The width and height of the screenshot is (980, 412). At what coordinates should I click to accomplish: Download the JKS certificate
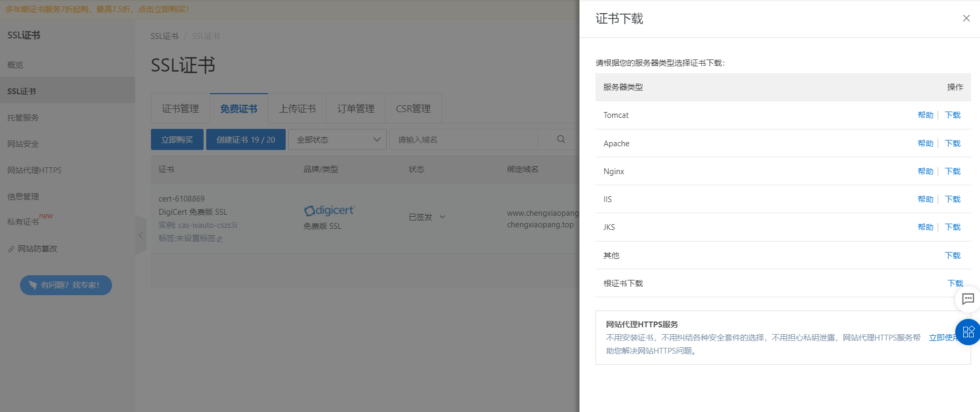(x=953, y=227)
